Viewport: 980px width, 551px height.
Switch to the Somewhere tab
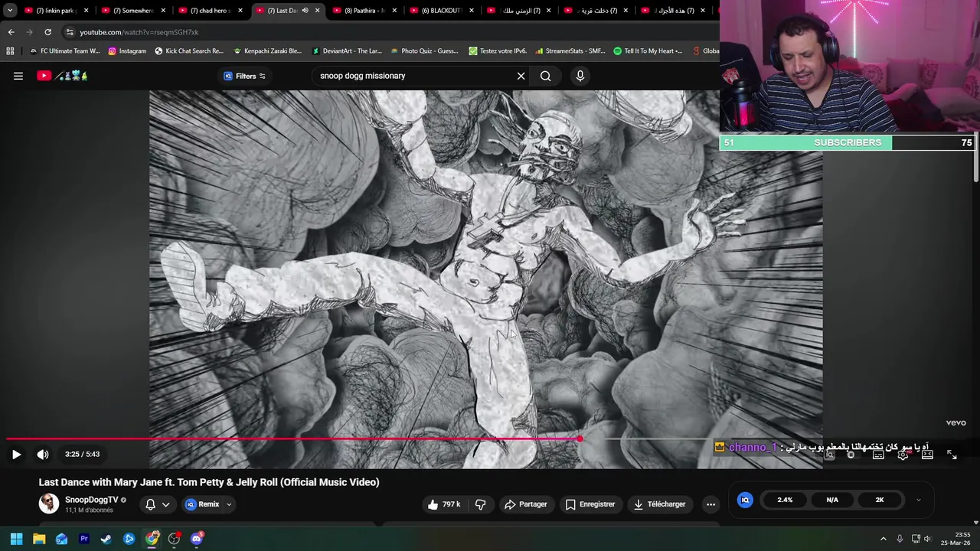[x=132, y=11]
